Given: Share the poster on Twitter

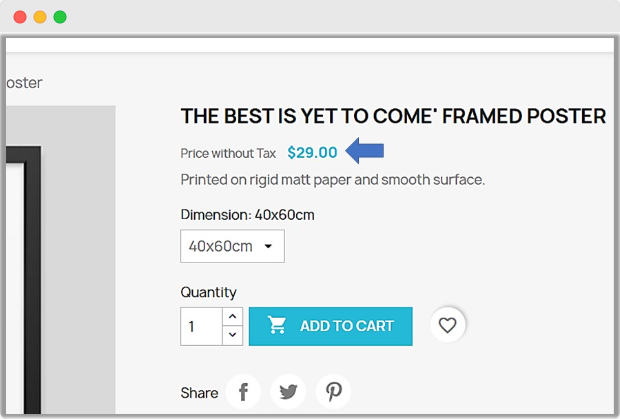Looking at the screenshot, I should point(289,391).
